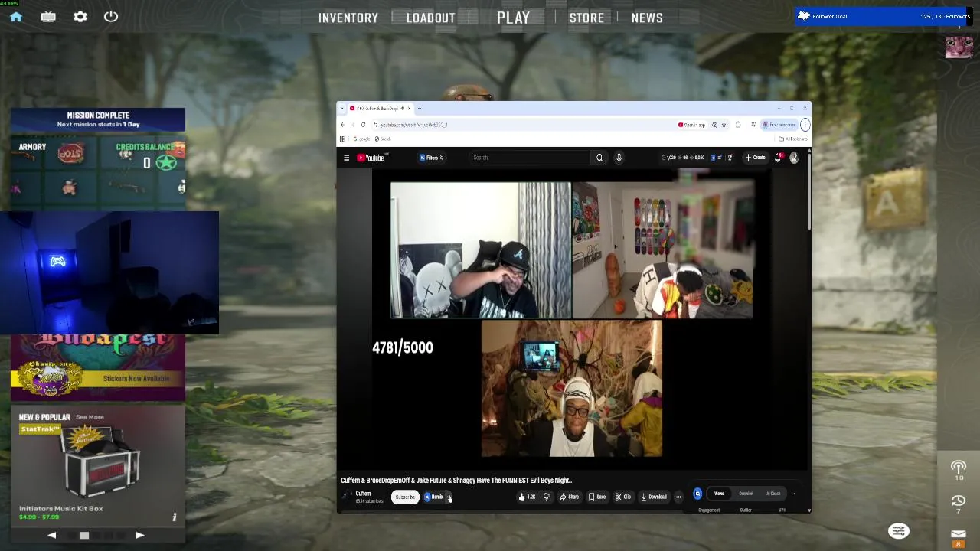Subscribe to the Cuffem channel
The image size is (980, 551).
pyautogui.click(x=405, y=497)
